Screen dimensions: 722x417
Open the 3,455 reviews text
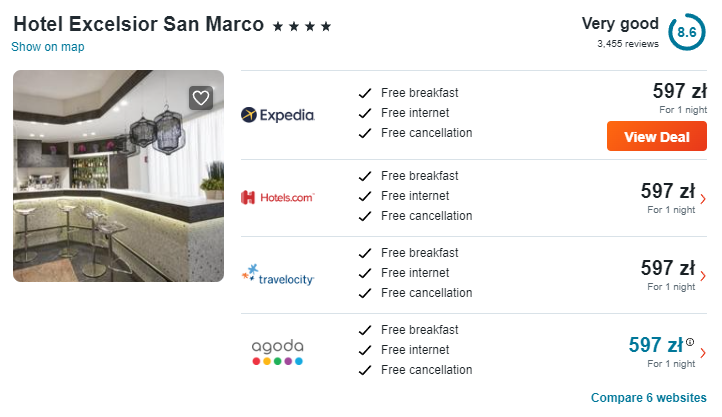[628, 44]
